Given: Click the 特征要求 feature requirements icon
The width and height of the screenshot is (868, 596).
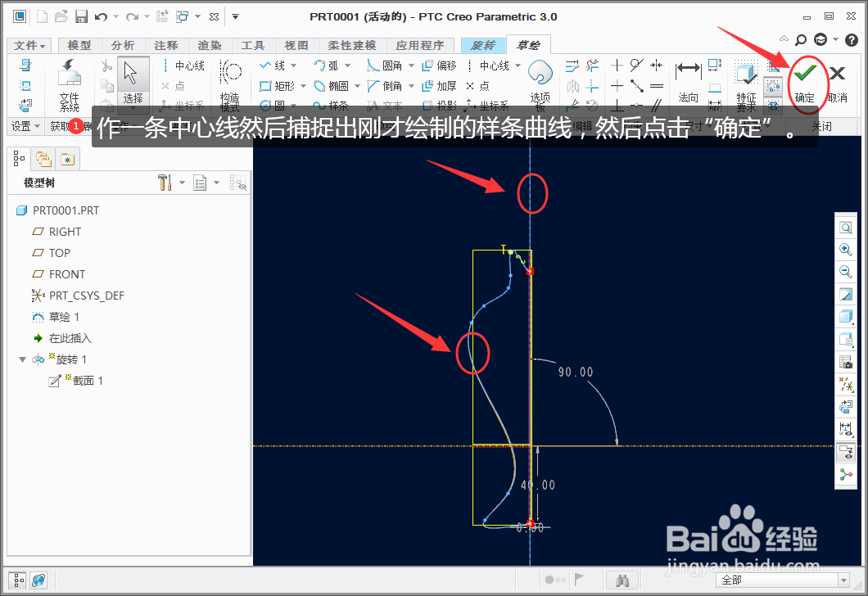Looking at the screenshot, I should (746, 86).
